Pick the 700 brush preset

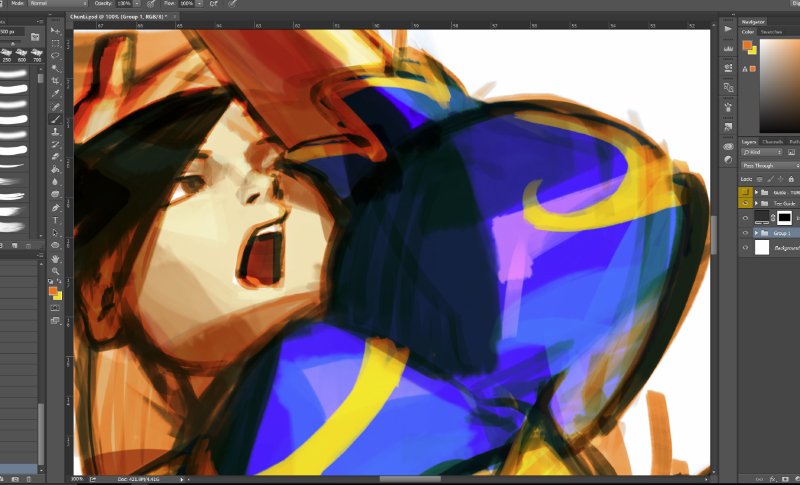pyautogui.click(x=36, y=55)
